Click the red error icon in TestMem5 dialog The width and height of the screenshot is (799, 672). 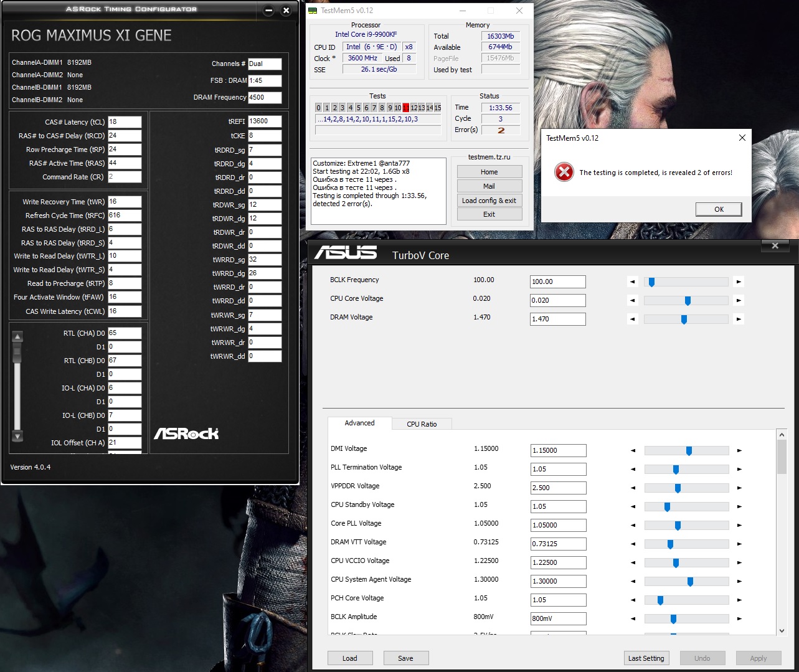point(564,172)
